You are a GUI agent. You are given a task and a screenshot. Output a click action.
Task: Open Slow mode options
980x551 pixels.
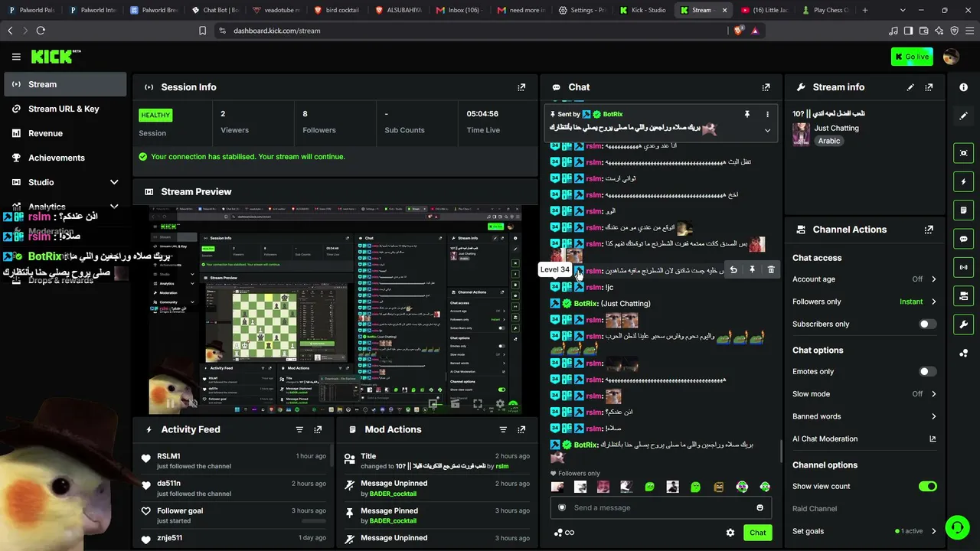864,394
